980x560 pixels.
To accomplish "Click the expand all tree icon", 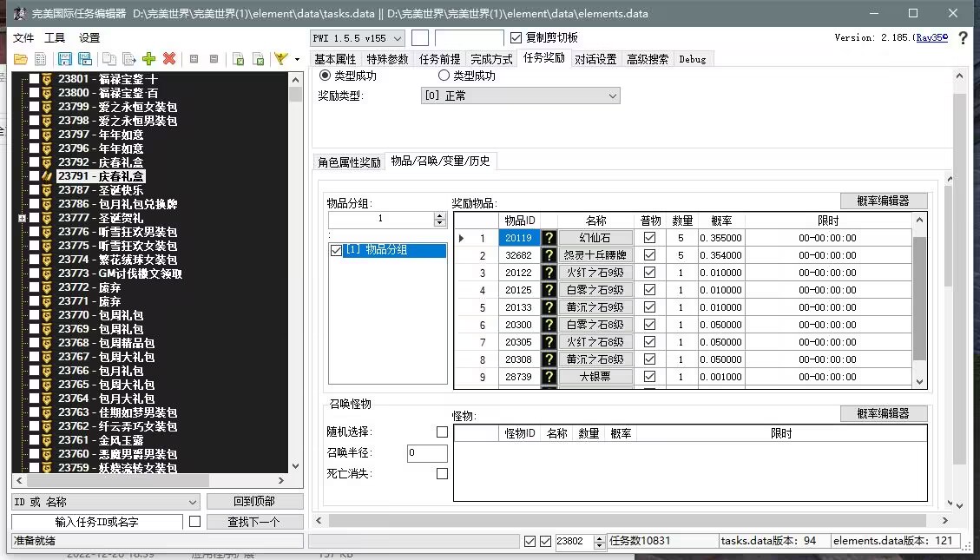I will click(194, 59).
